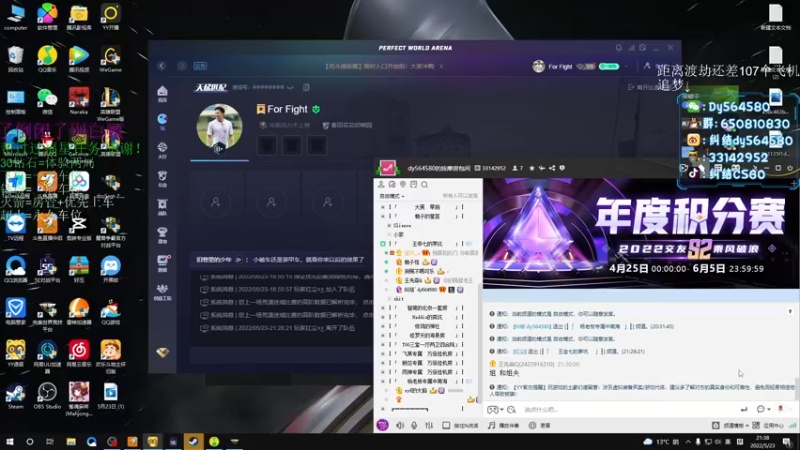Focus the YY chat message input field
The width and height of the screenshot is (800, 450).
click(628, 409)
